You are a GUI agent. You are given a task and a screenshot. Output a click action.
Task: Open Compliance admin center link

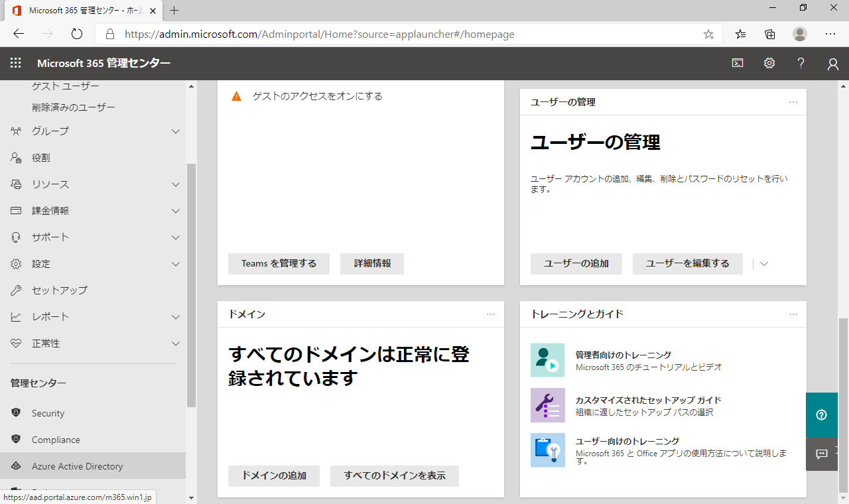tap(93, 440)
